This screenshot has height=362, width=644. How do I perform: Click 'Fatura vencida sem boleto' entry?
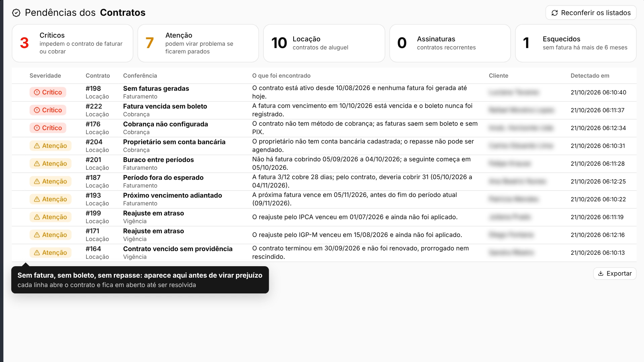(x=165, y=106)
